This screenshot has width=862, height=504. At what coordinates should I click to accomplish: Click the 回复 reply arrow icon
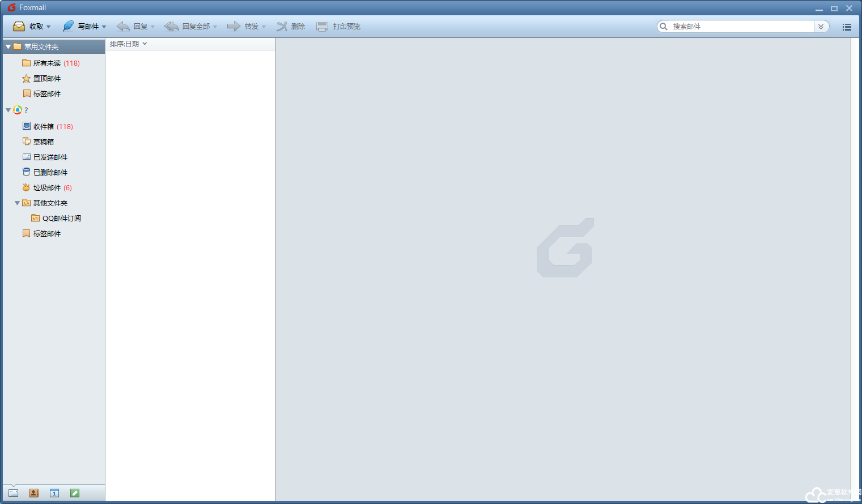click(123, 26)
